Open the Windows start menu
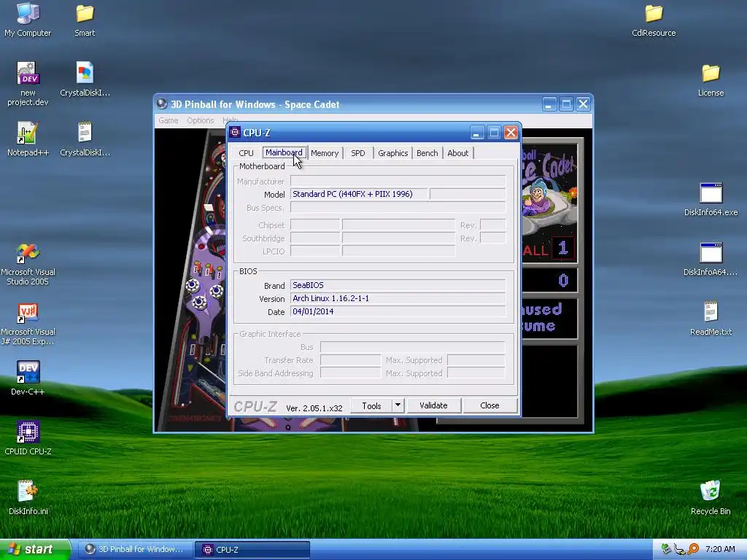Image resolution: width=747 pixels, height=560 pixels. pyautogui.click(x=35, y=550)
